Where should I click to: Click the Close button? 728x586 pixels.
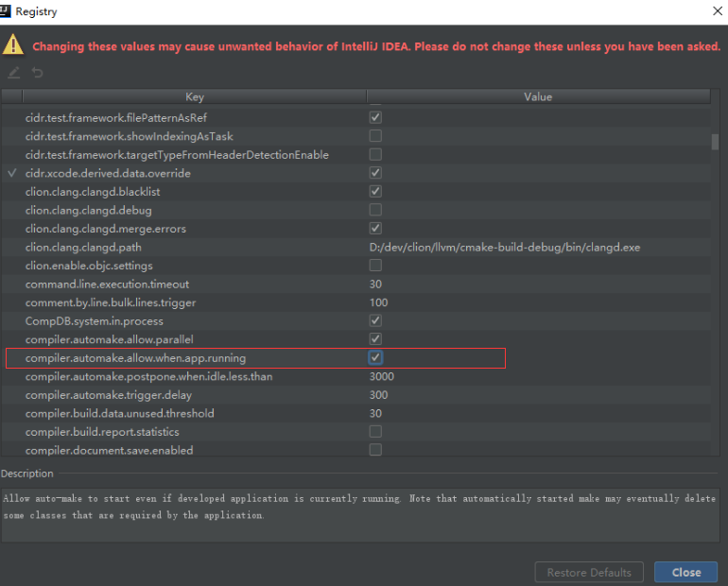point(686,573)
